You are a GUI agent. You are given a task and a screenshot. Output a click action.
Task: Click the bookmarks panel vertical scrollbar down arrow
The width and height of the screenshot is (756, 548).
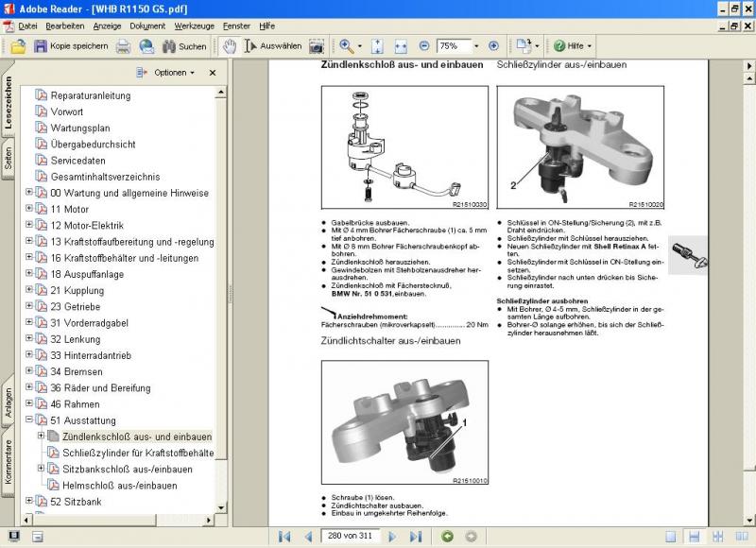[x=221, y=508]
